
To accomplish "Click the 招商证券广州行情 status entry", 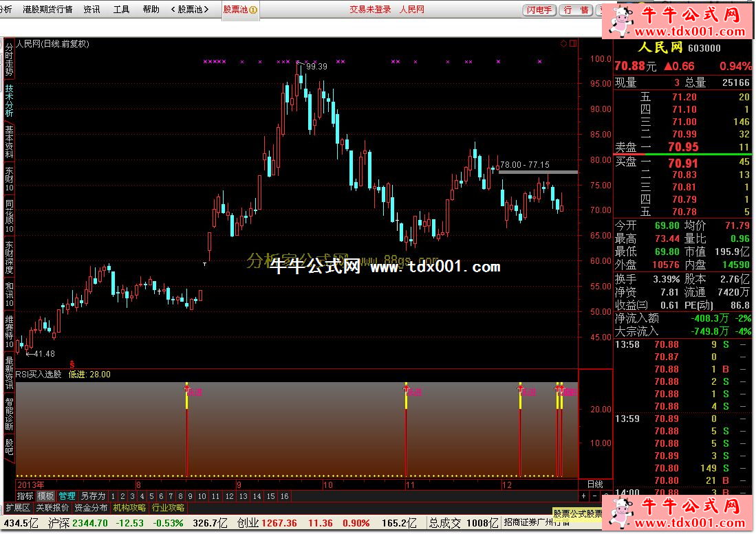I will point(537,522).
